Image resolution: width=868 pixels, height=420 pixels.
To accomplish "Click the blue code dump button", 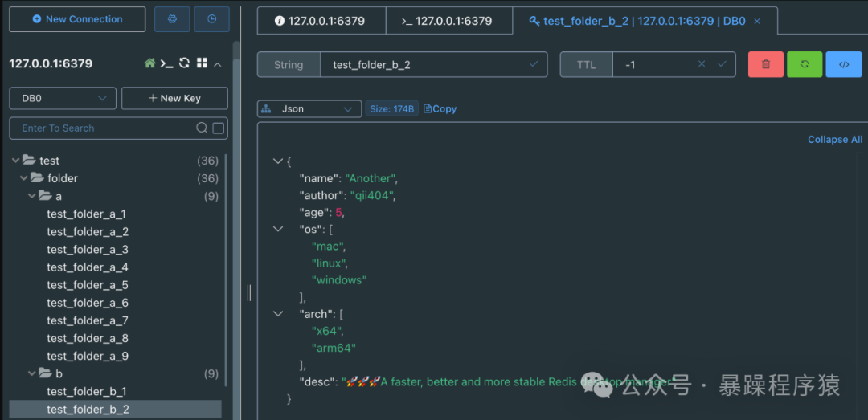I will coord(844,64).
